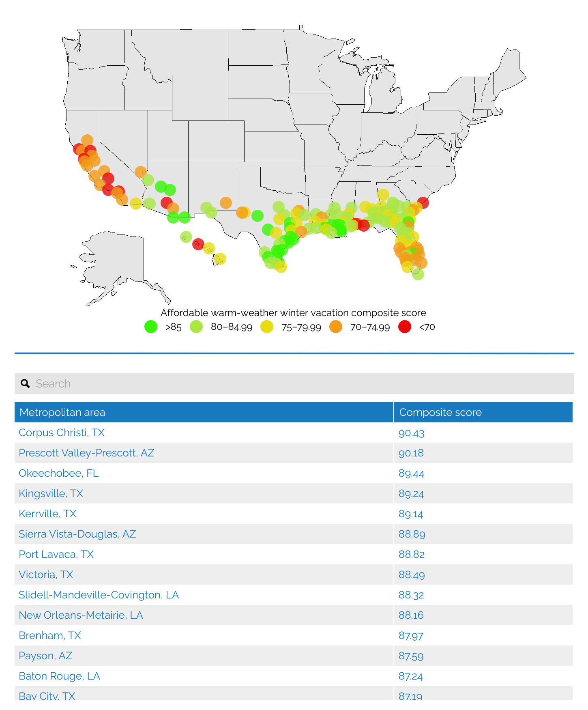Click the magnifying glass search icon
588x710 pixels.
click(25, 383)
